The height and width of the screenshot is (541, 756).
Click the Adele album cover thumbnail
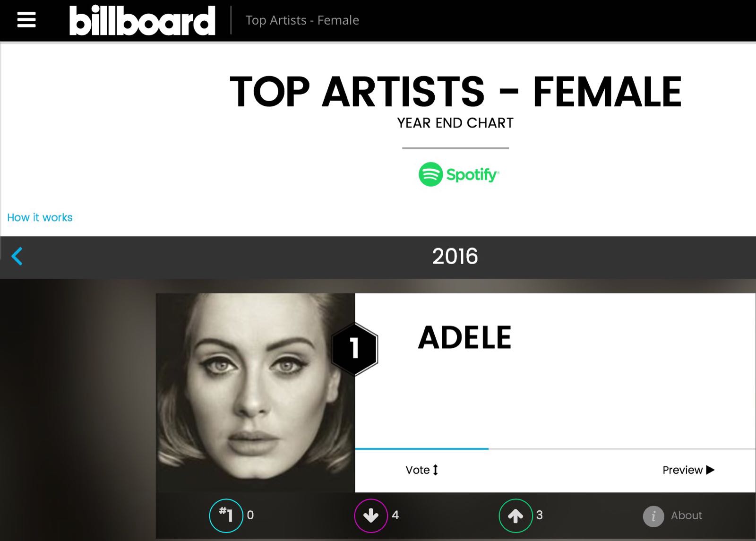click(x=255, y=392)
